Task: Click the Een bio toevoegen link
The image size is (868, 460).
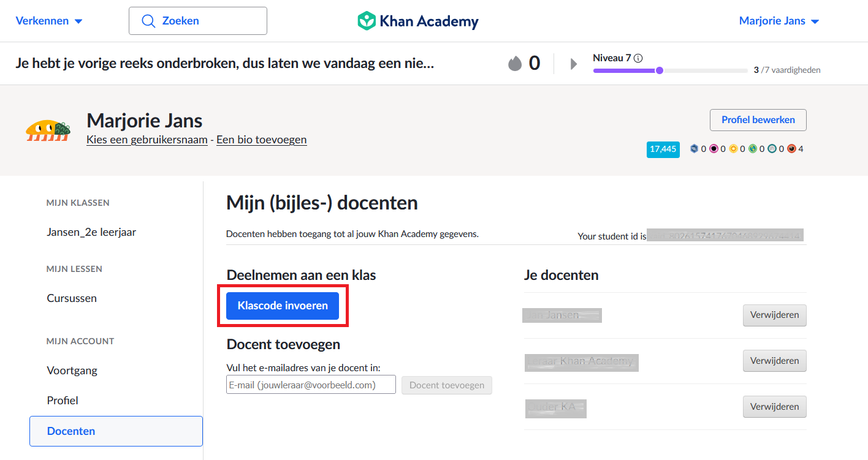Action: click(262, 140)
